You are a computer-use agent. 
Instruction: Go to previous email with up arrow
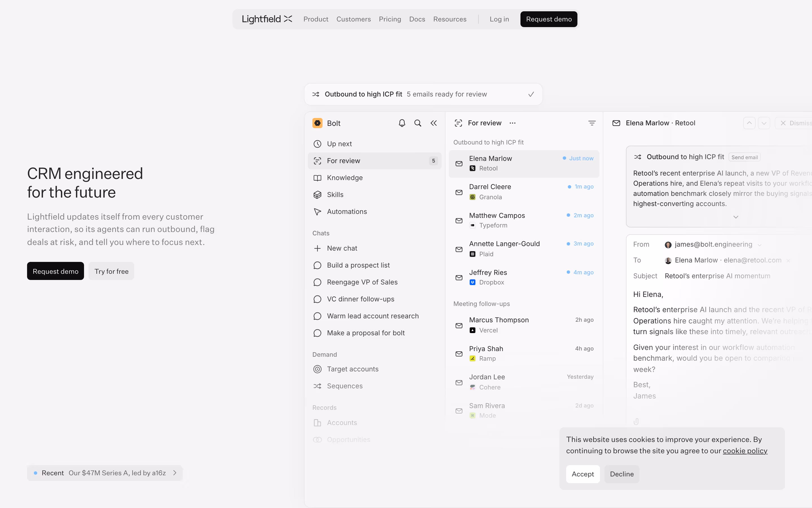tap(749, 123)
